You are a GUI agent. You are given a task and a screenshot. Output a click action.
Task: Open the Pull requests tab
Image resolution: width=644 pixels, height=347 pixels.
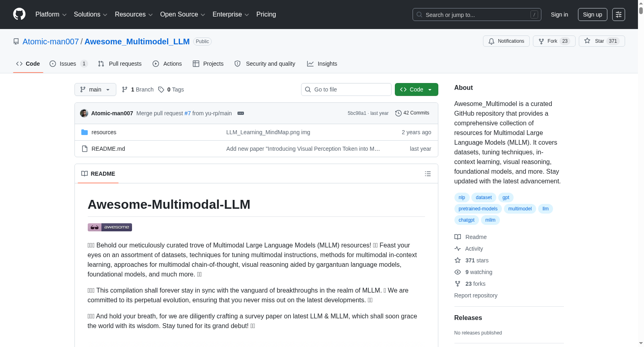tap(120, 64)
